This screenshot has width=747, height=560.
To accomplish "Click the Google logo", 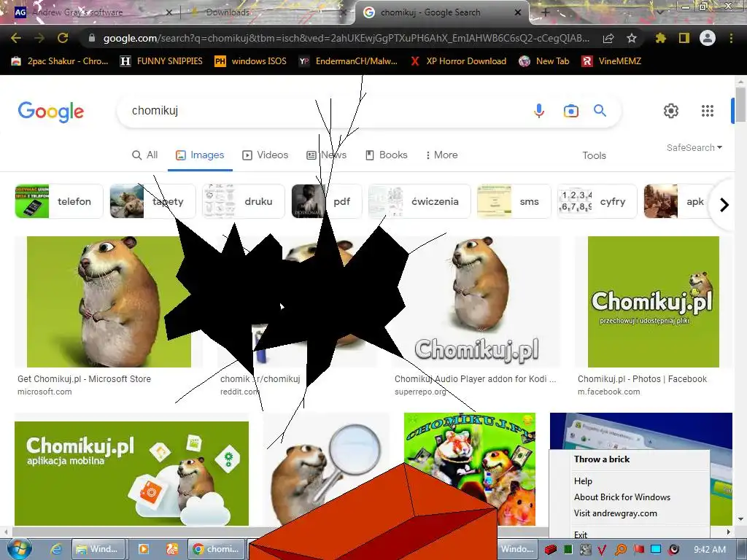I will [51, 112].
